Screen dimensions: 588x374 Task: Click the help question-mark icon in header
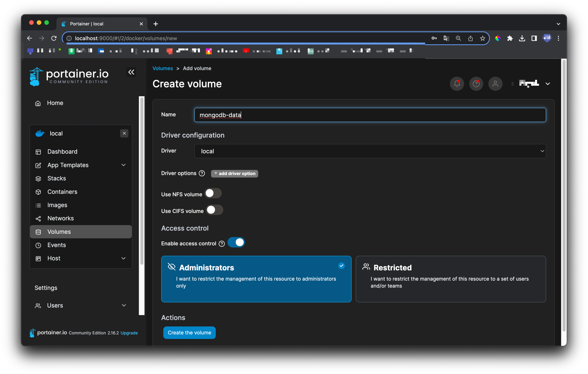pyautogui.click(x=476, y=84)
